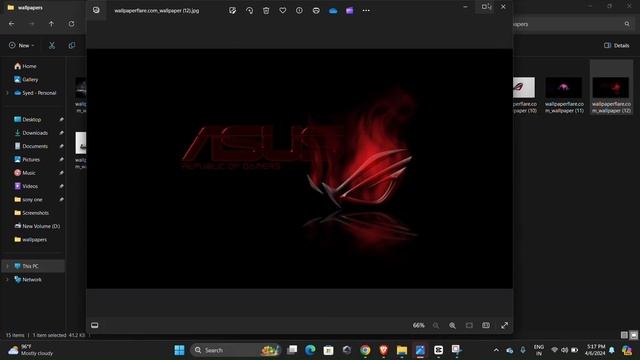Open the sony one folder
Image resolution: width=640 pixels, height=360 pixels.
point(28,200)
